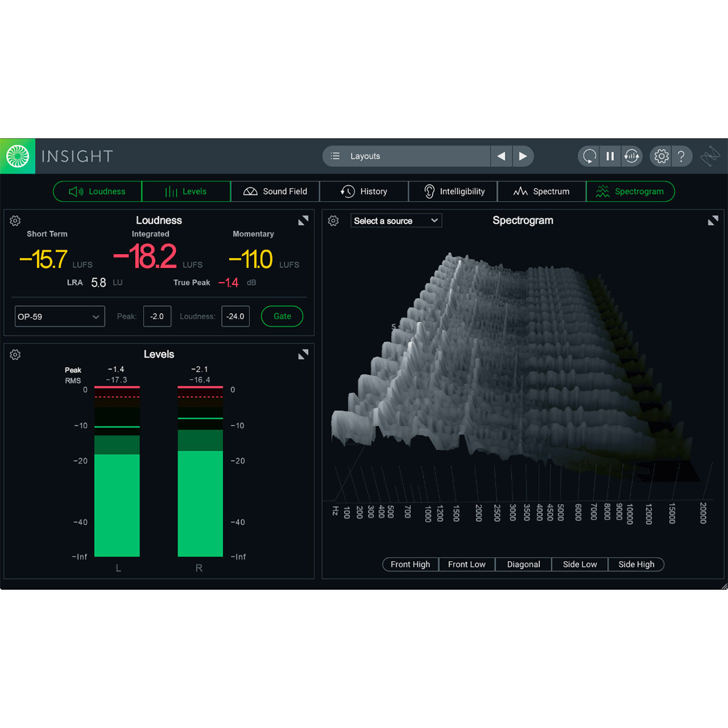Image resolution: width=728 pixels, height=728 pixels.
Task: Open the Help with the question mark icon
Action: [682, 156]
